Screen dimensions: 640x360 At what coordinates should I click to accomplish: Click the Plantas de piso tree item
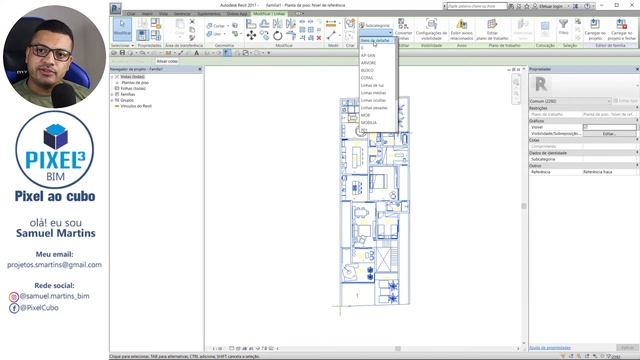135,83
